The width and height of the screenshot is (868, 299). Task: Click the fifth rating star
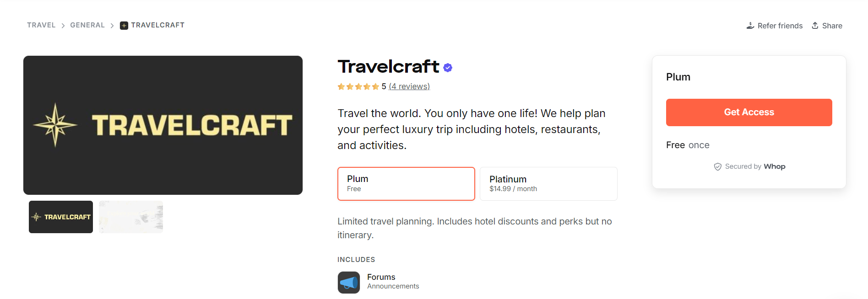coord(376,86)
